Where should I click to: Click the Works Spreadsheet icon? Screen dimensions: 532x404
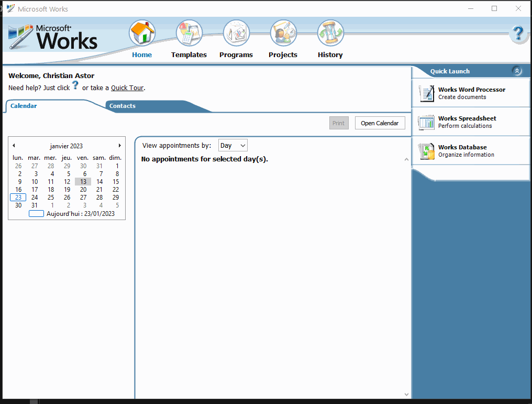[x=426, y=122]
